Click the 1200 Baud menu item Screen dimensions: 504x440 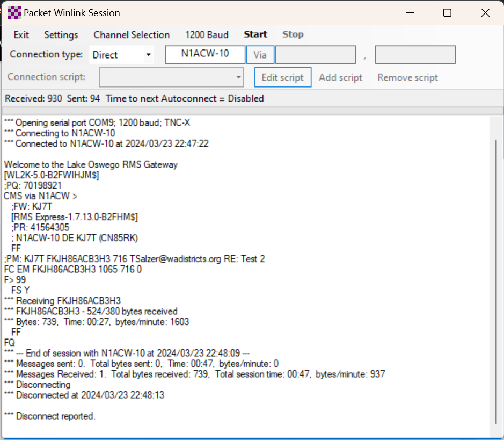[207, 35]
